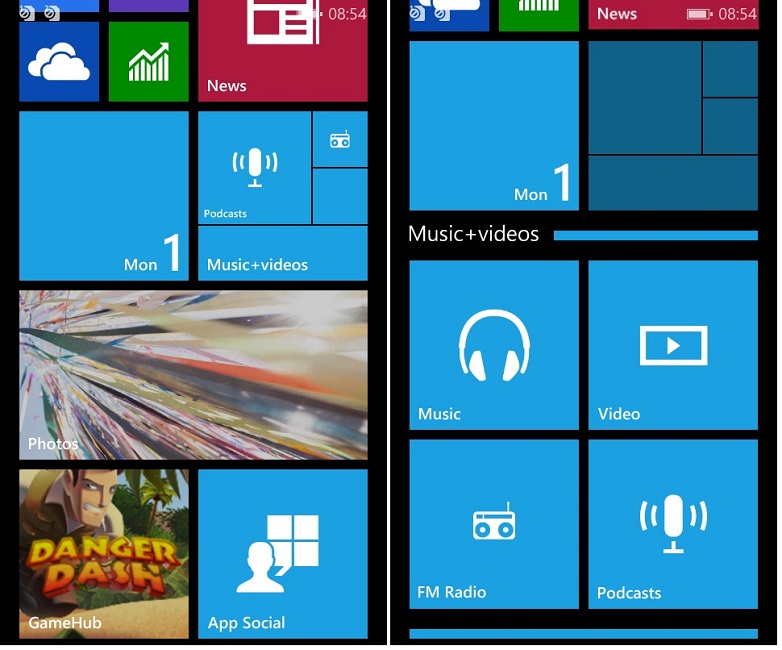Image resolution: width=782 pixels, height=650 pixels.
Task: Open the small Podcasts tile in the folder
Action: click(x=254, y=167)
